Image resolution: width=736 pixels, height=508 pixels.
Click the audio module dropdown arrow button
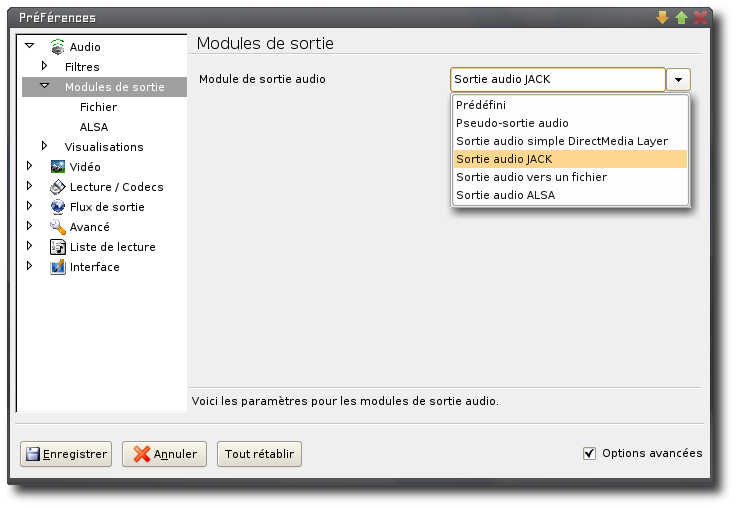pos(678,79)
